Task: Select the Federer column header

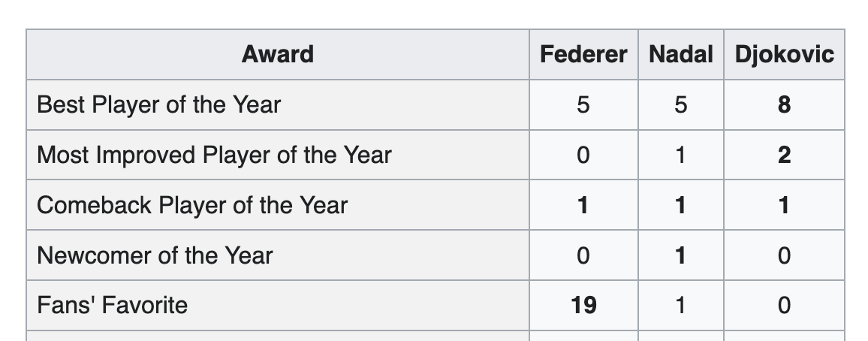Action: (583, 55)
